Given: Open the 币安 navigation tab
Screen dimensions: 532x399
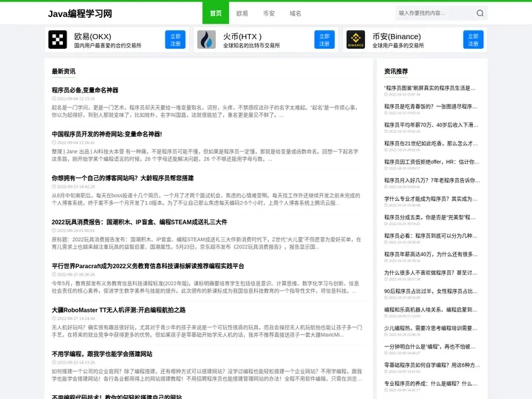Looking at the screenshot, I should (269, 13).
